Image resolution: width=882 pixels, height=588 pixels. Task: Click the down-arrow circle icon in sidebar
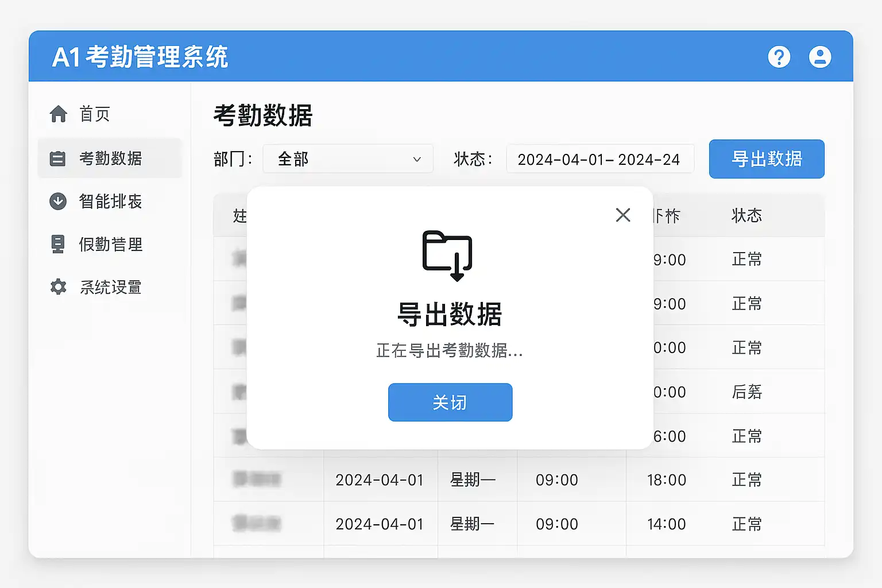coord(58,202)
